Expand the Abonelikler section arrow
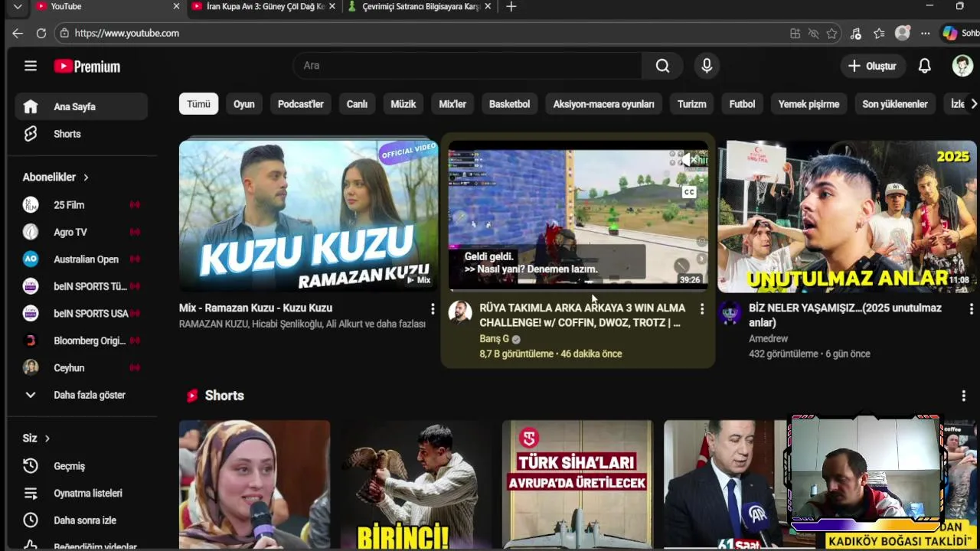This screenshot has width=980, height=551. pos(86,178)
